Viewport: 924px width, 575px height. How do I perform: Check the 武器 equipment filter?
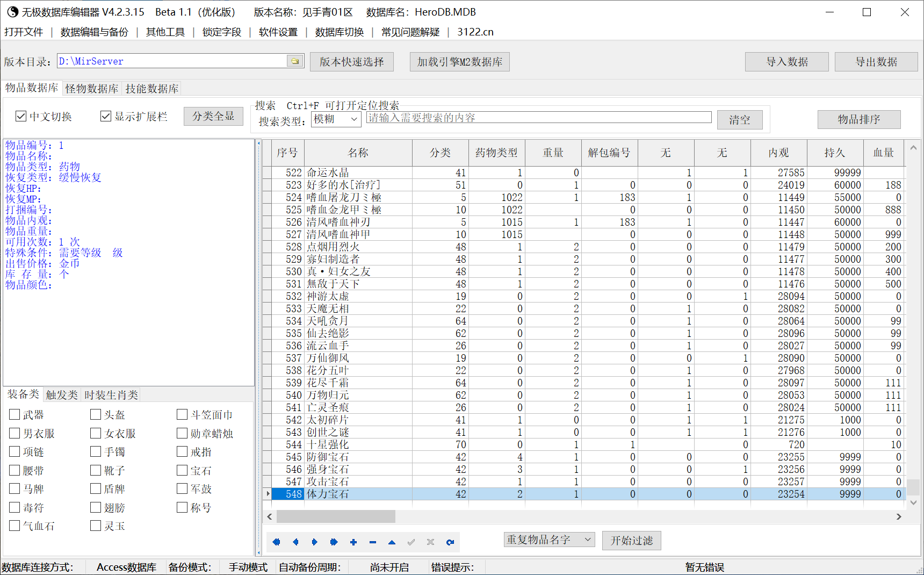(15, 414)
